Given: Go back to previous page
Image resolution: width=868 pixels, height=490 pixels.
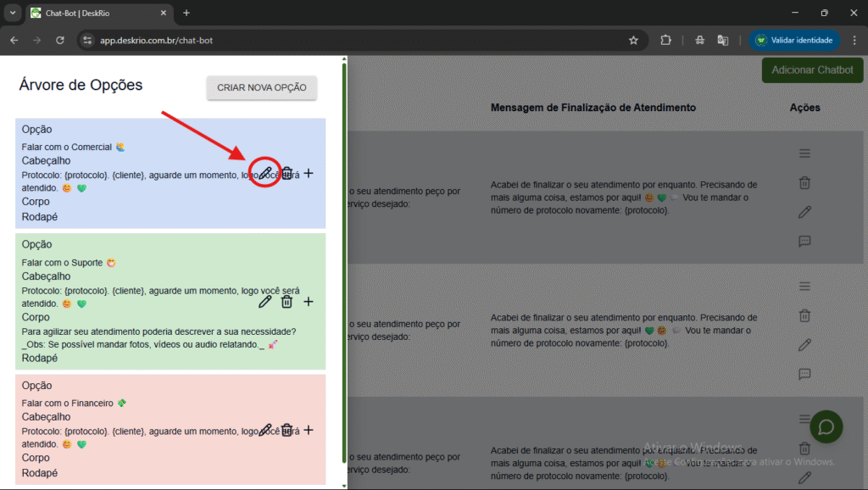Looking at the screenshot, I should pos(14,41).
